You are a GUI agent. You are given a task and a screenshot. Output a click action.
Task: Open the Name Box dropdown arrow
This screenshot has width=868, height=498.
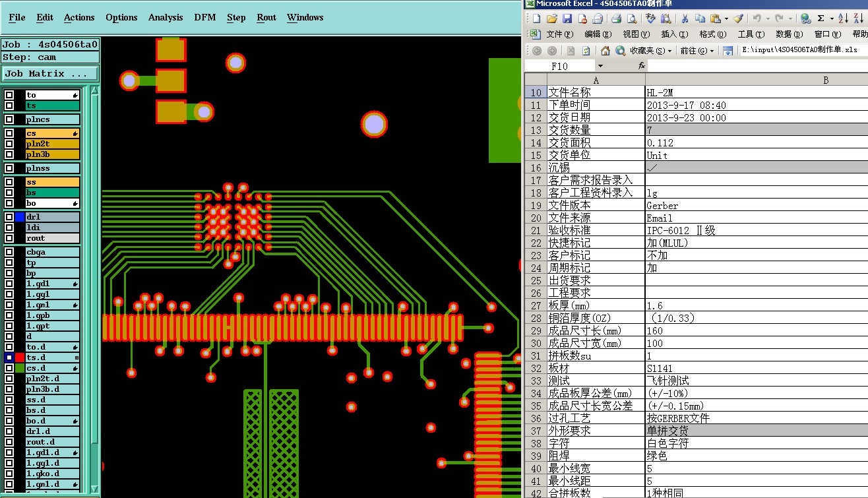point(600,66)
